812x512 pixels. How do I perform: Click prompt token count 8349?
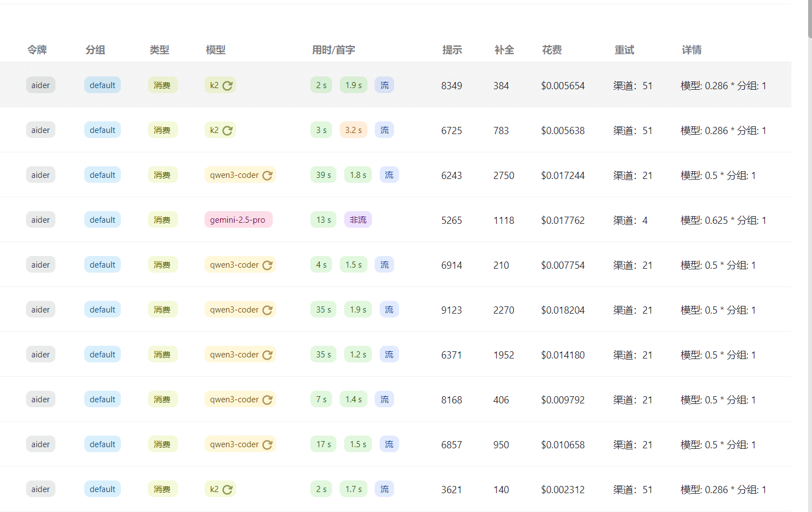452,86
